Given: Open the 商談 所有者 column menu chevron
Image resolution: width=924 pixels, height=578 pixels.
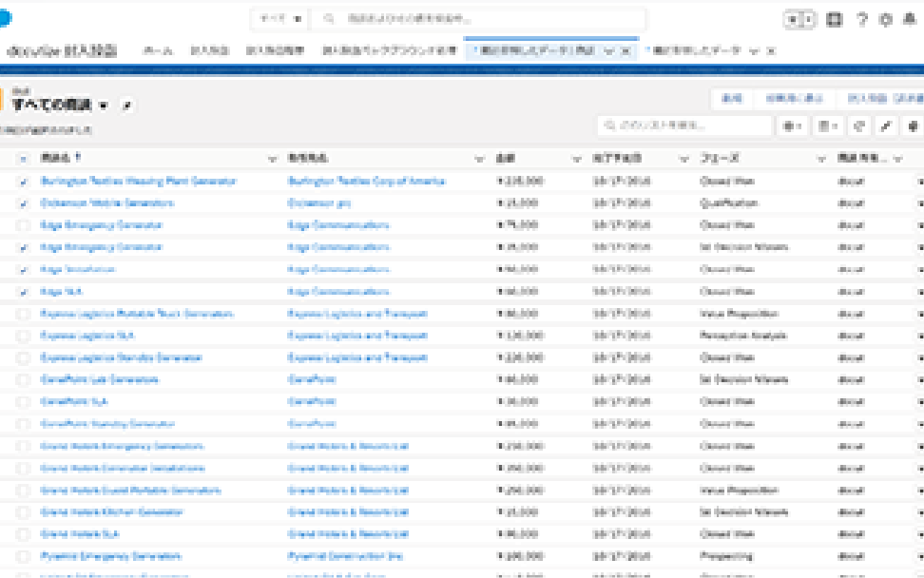Looking at the screenshot, I should pyautogui.click(x=897, y=159).
